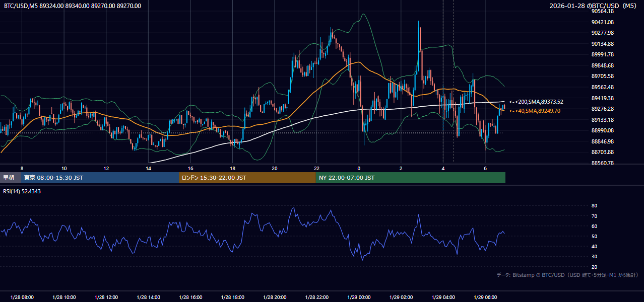The height and width of the screenshot is (302, 644).
Task: Select the 東京 08:00-15:30 JST session bar
Action: tap(100, 178)
